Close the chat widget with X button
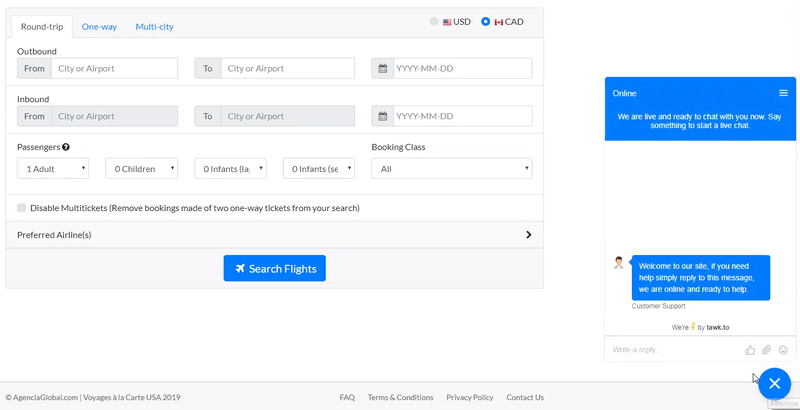This screenshot has height=410, width=800. tap(774, 384)
